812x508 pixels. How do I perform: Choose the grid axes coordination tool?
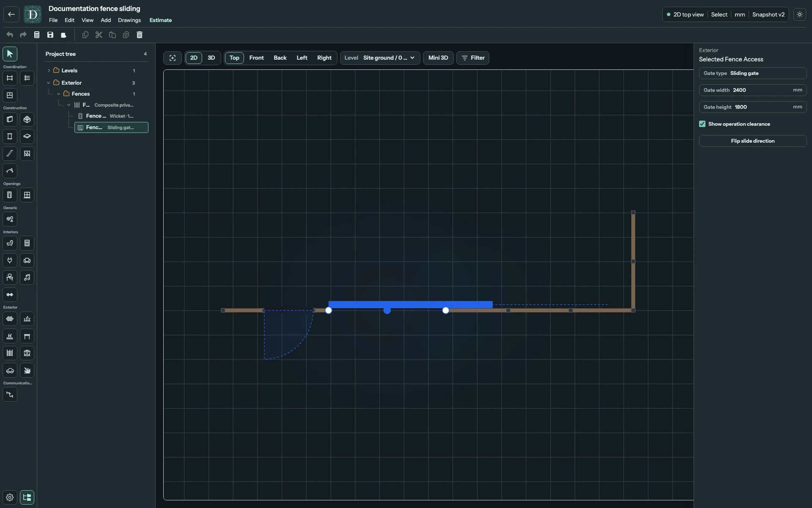point(10,78)
